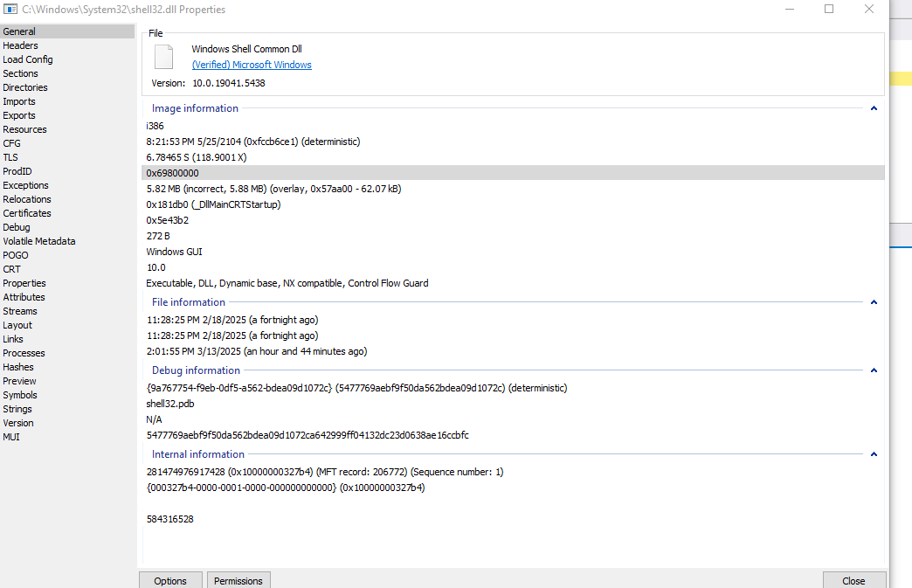Select the shell32.pdb row

tap(513, 403)
